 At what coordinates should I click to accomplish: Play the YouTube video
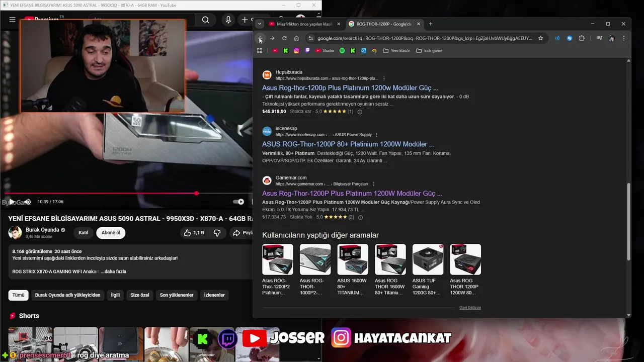12,202
